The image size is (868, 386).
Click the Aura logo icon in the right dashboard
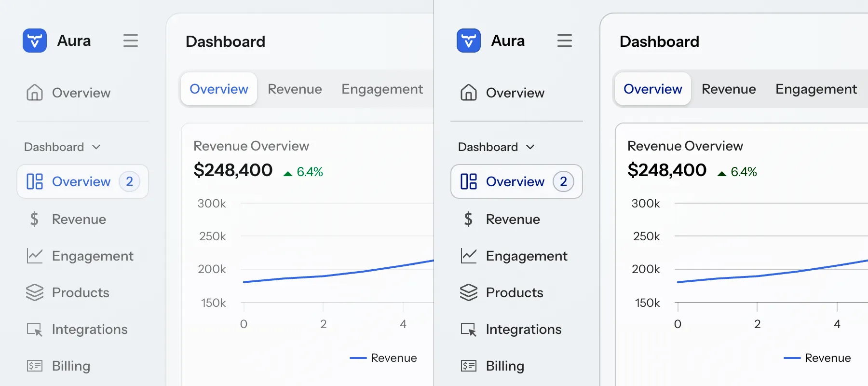tap(469, 41)
